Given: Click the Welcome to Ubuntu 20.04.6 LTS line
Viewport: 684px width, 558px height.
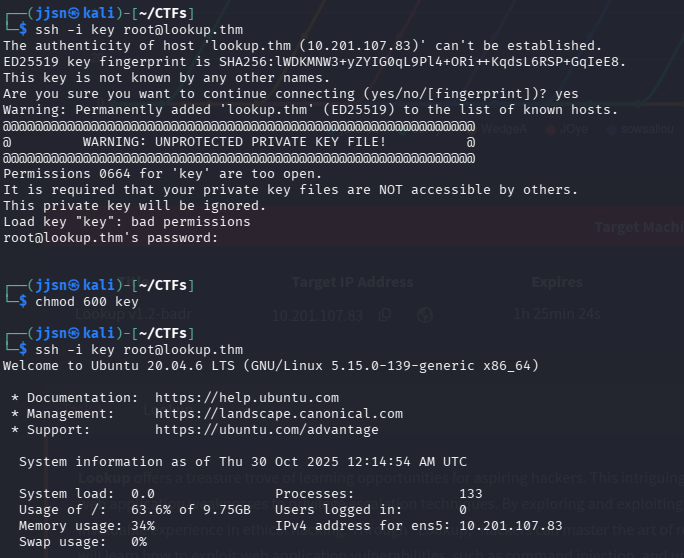Looking at the screenshot, I should (270, 365).
